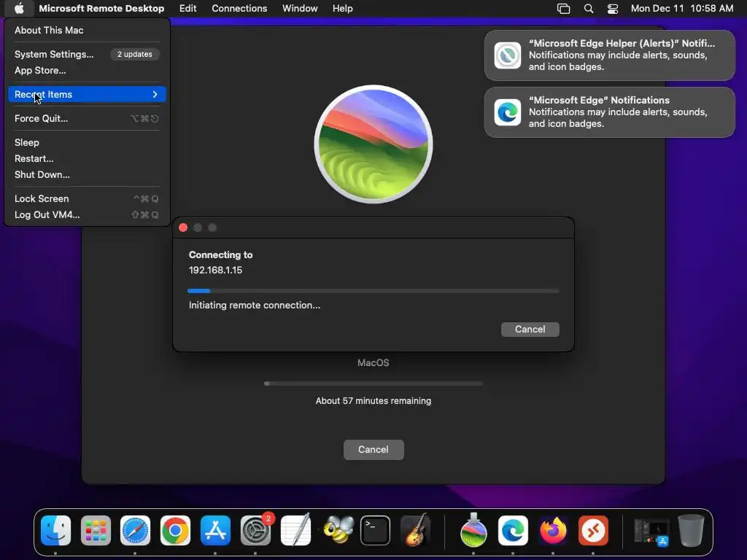This screenshot has width=747, height=560.
Task: Open Spotlight search in menu bar
Action: pyautogui.click(x=589, y=9)
